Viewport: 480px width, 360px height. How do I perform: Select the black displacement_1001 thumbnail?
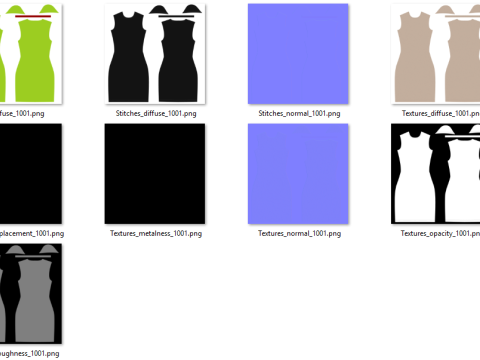pyautogui.click(x=31, y=174)
